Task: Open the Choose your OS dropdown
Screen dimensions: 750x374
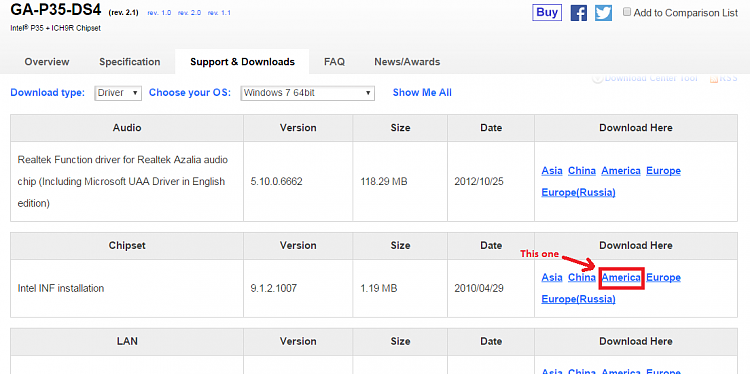Action: click(308, 93)
